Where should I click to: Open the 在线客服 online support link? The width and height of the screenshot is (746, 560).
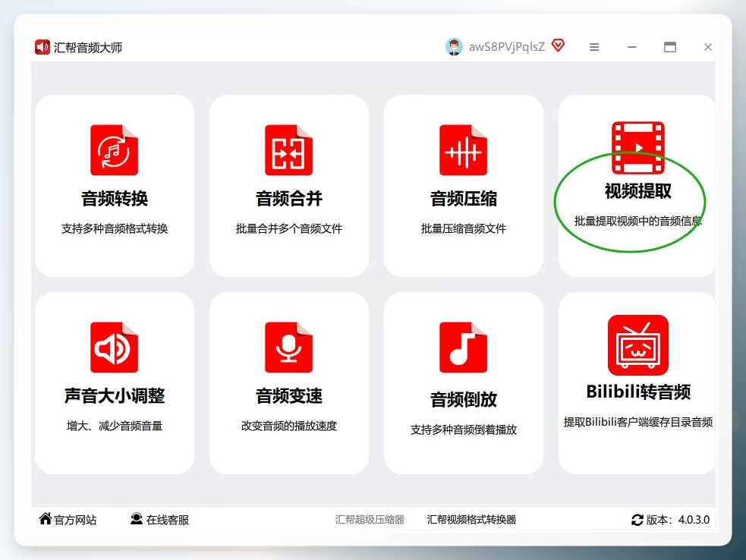coord(168,520)
